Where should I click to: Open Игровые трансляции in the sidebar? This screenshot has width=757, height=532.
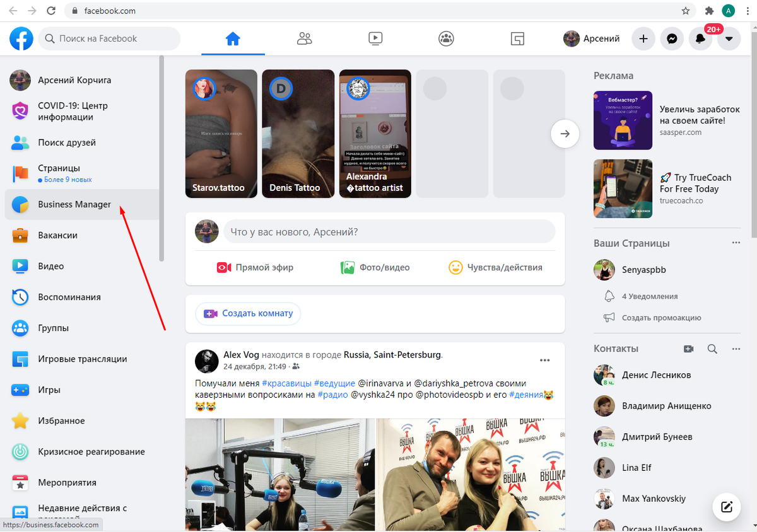(x=81, y=359)
